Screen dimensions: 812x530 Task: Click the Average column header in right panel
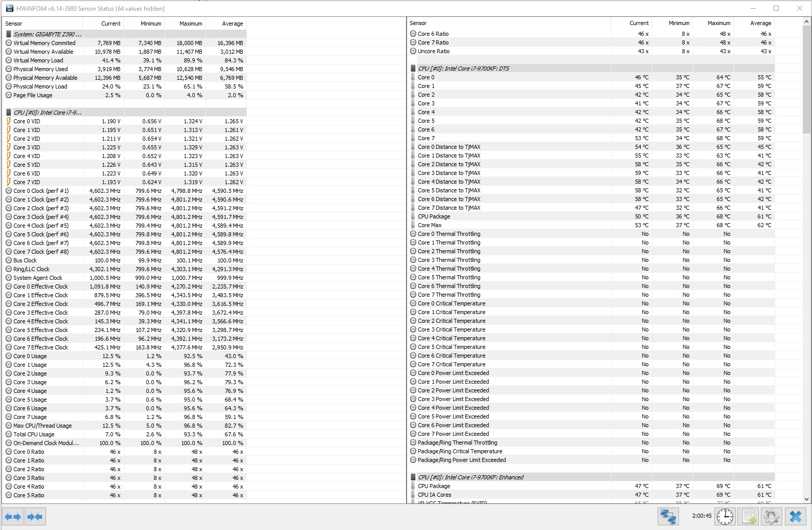coord(754,23)
